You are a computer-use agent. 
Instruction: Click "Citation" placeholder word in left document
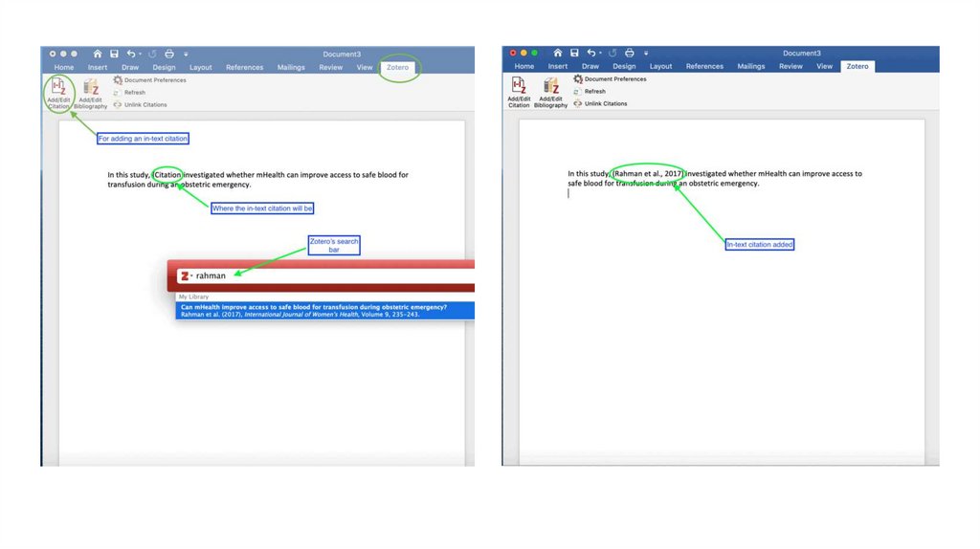click(167, 175)
